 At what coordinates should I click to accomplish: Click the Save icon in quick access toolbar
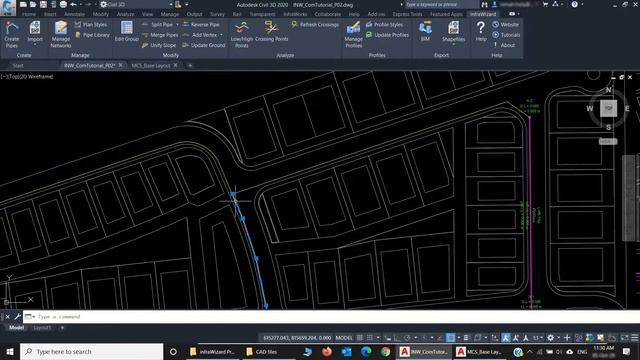(43, 4)
